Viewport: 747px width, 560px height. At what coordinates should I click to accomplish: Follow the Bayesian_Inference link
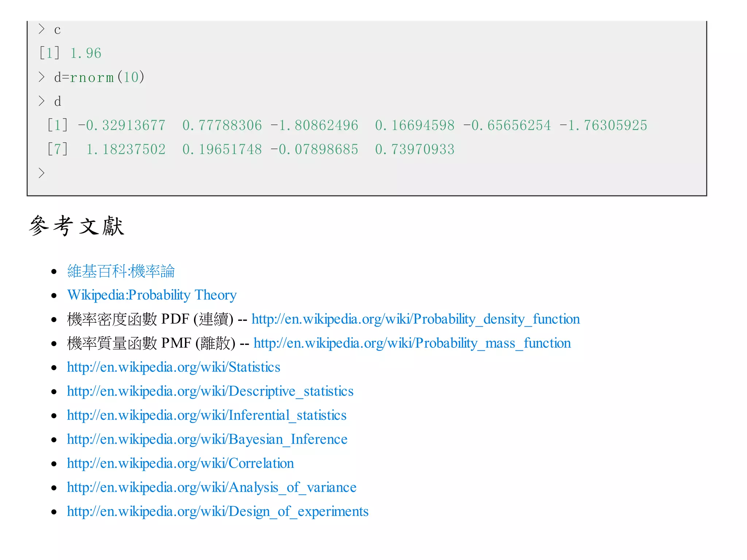[207, 439]
